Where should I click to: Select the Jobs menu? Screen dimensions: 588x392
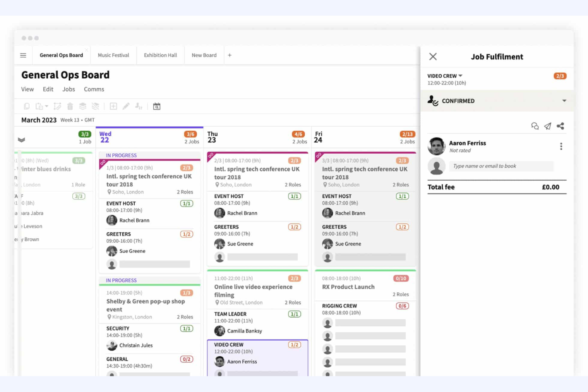68,89
